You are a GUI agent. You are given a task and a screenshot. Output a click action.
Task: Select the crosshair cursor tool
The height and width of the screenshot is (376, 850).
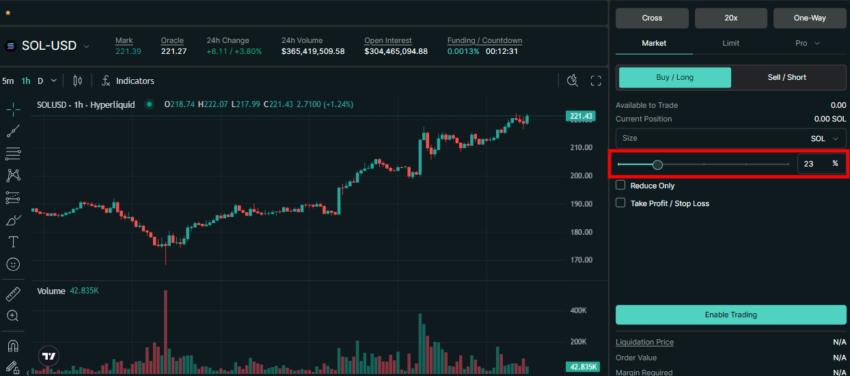click(x=14, y=109)
